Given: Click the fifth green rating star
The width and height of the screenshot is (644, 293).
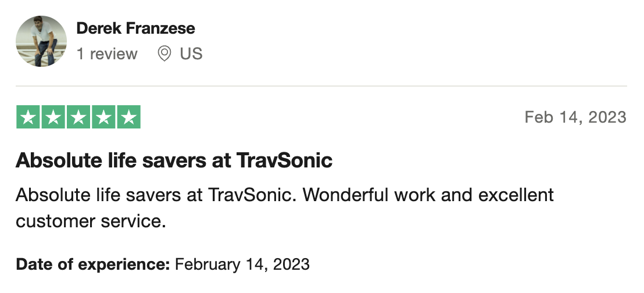Looking at the screenshot, I should [x=128, y=117].
